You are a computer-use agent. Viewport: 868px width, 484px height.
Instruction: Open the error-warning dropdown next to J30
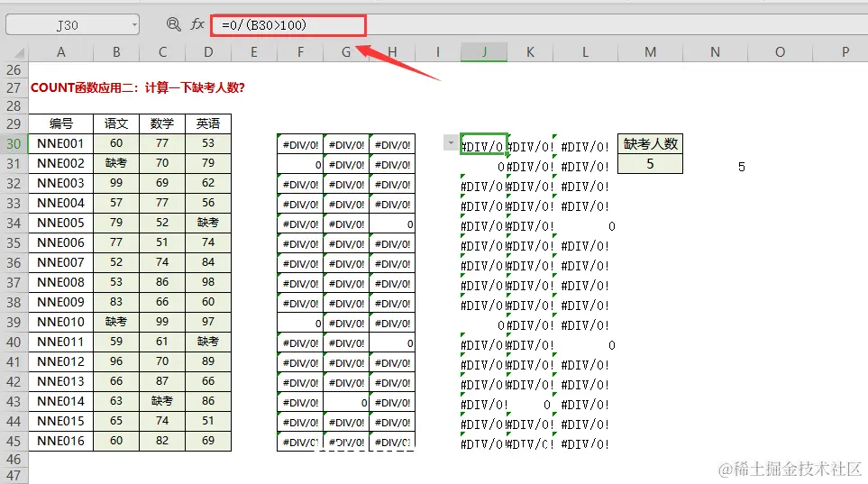(451, 143)
